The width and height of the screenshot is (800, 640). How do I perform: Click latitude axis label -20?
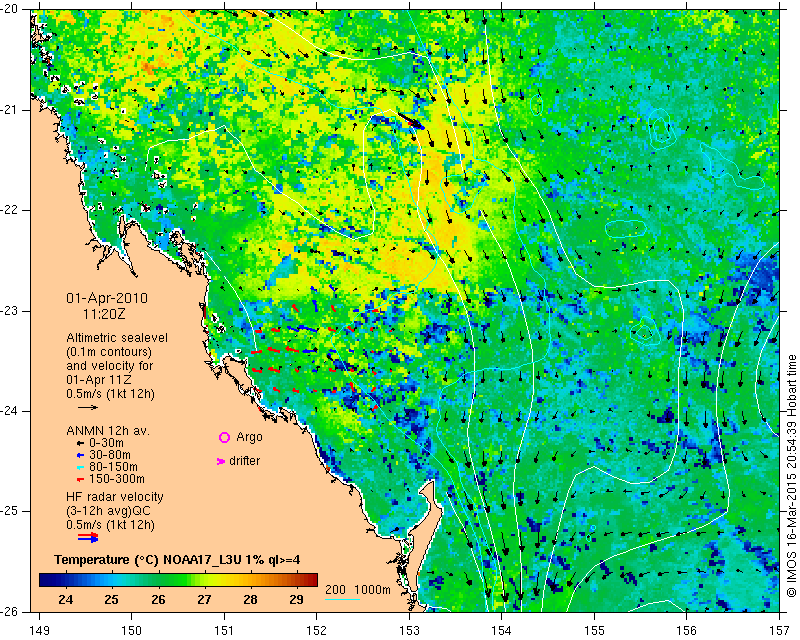[9, 9]
